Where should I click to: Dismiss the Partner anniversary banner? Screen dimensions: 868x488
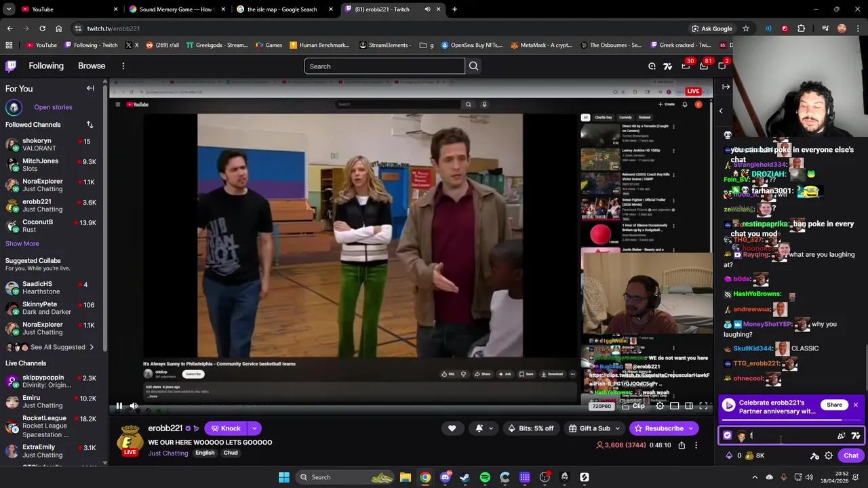click(856, 405)
